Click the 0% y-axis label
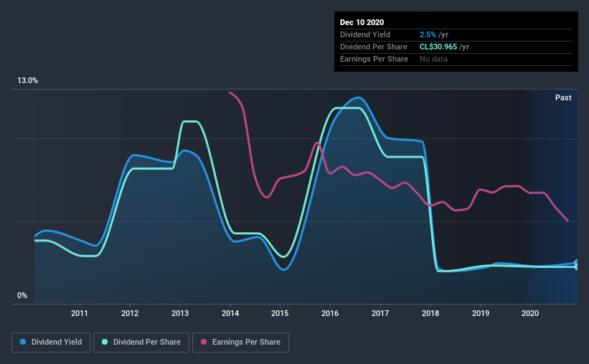589x364 pixels. pos(22,295)
